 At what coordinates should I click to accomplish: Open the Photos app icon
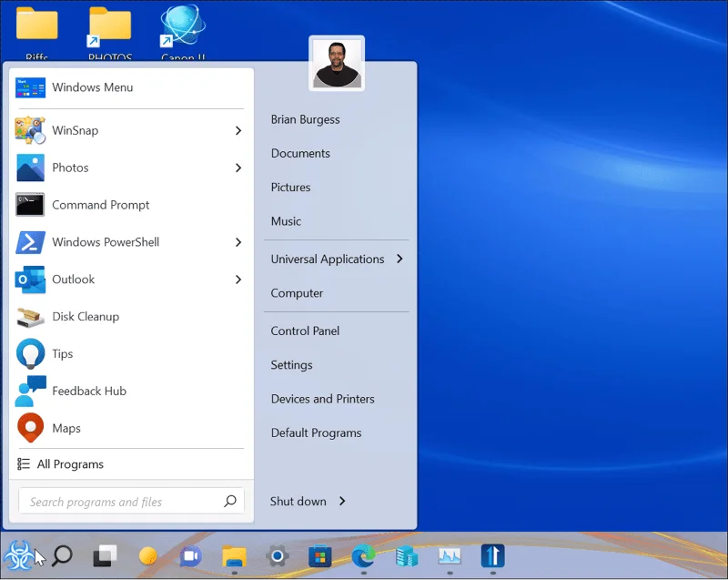(x=30, y=168)
